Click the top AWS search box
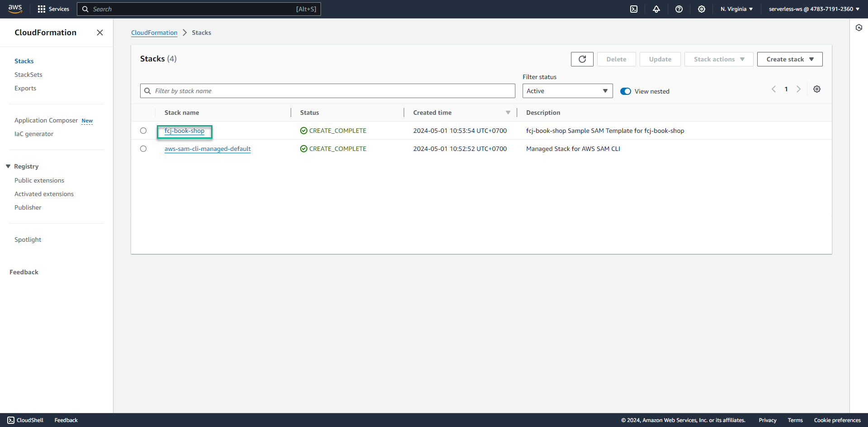Image resolution: width=868 pixels, height=427 pixels. click(199, 9)
